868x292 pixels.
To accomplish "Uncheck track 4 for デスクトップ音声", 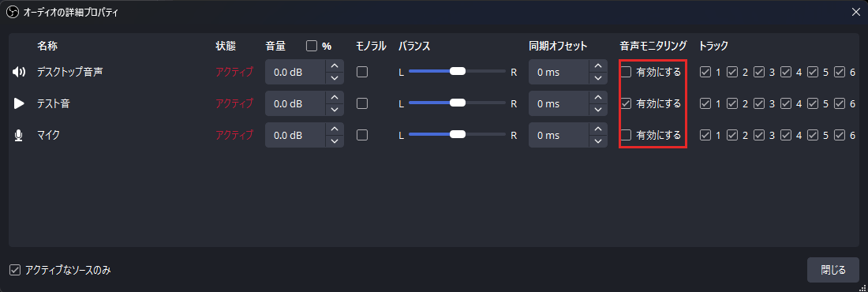I will pyautogui.click(x=786, y=72).
